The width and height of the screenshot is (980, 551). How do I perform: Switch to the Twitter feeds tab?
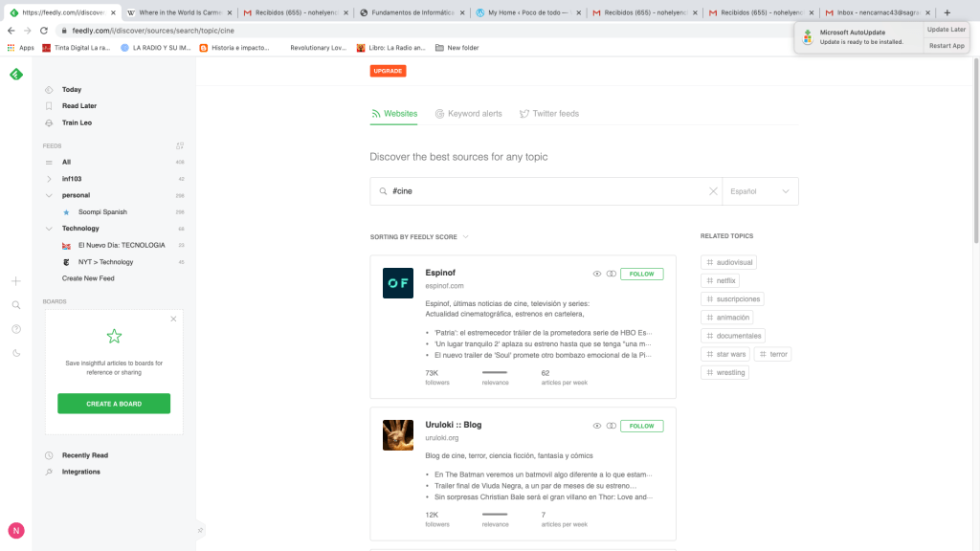point(548,114)
